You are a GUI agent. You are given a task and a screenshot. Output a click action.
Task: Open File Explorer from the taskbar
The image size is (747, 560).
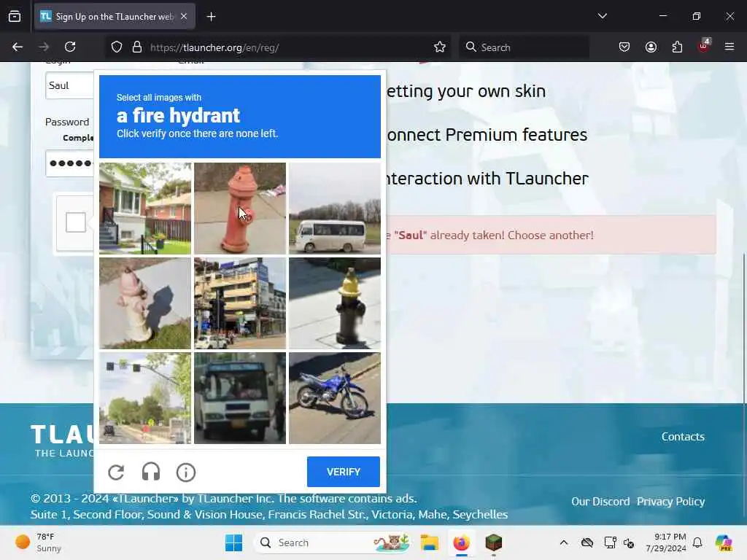[x=429, y=542]
